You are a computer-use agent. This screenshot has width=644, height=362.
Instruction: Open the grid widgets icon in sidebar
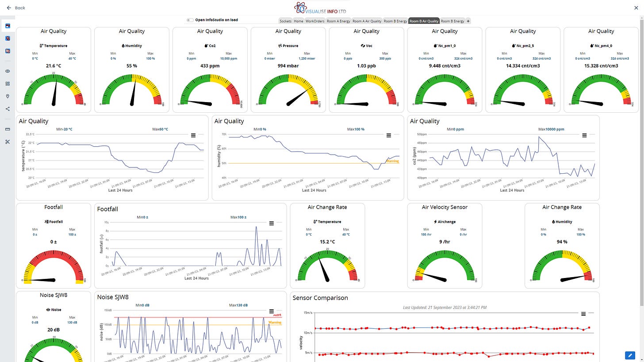click(8, 84)
